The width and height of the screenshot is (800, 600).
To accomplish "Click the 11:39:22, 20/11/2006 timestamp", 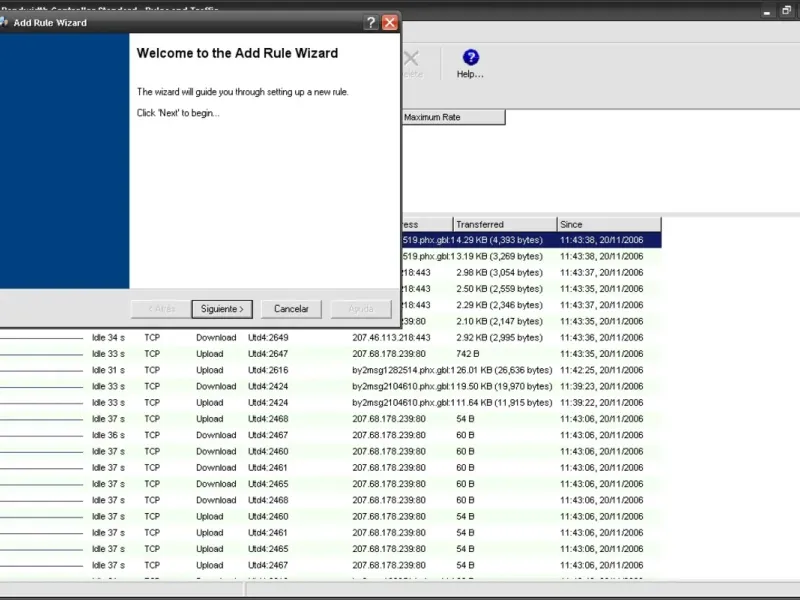I will point(602,403).
